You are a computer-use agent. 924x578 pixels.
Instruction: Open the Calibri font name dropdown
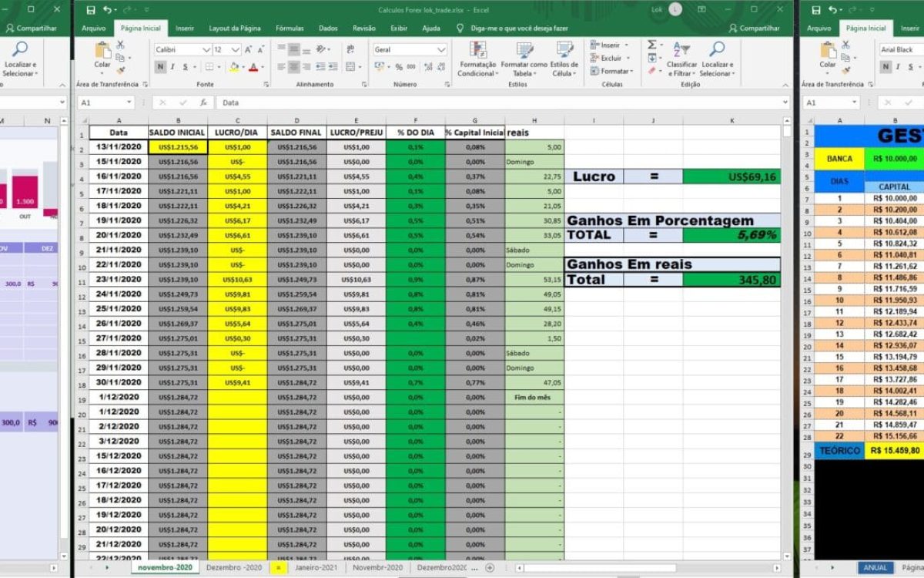coord(206,49)
